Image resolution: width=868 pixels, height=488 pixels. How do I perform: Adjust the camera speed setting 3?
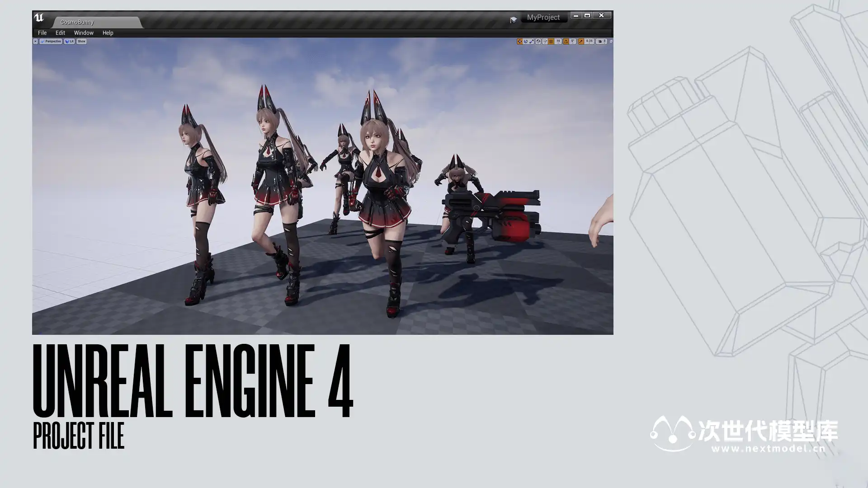601,41
